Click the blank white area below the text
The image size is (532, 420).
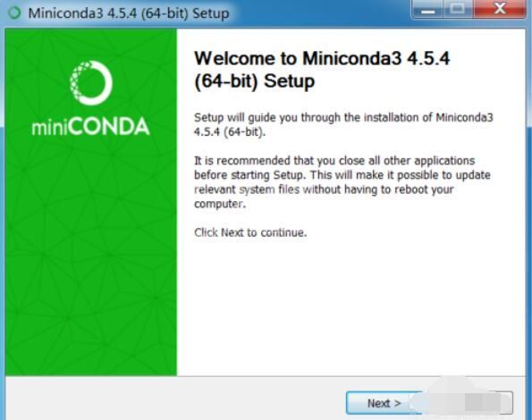351,307
